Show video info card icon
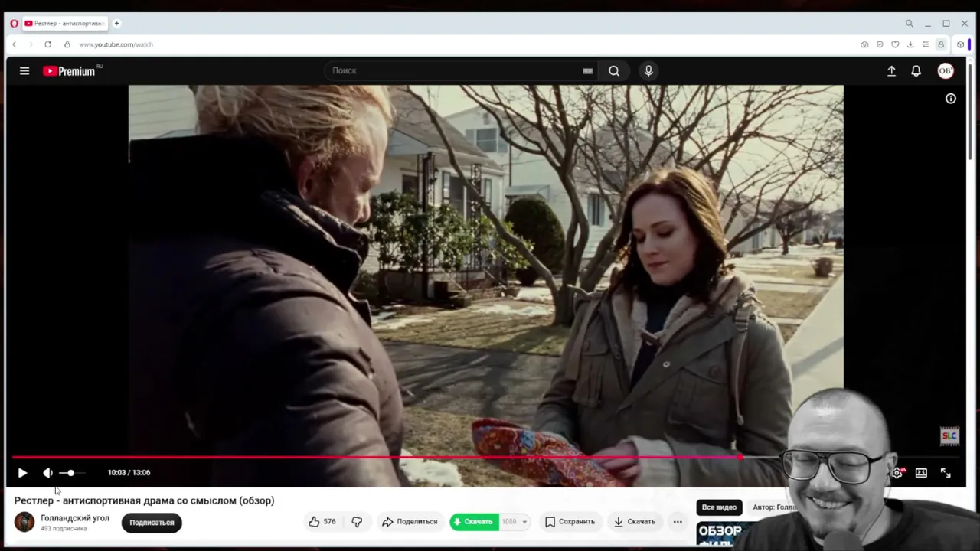980x551 pixels. pos(951,99)
